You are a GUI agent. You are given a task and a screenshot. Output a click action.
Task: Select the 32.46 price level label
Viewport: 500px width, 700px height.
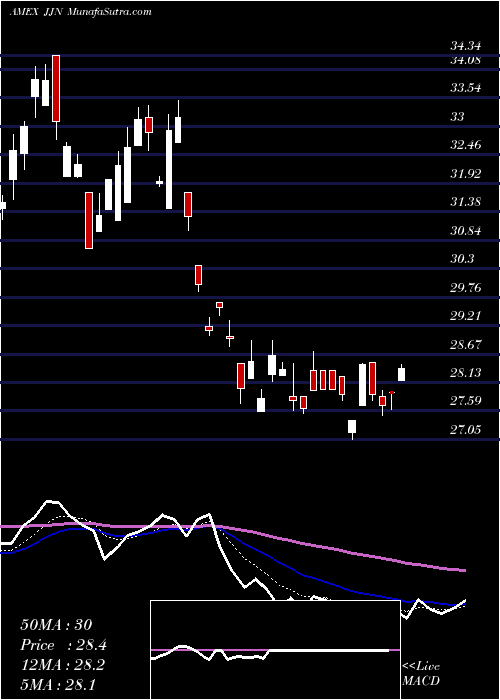pyautogui.click(x=466, y=145)
